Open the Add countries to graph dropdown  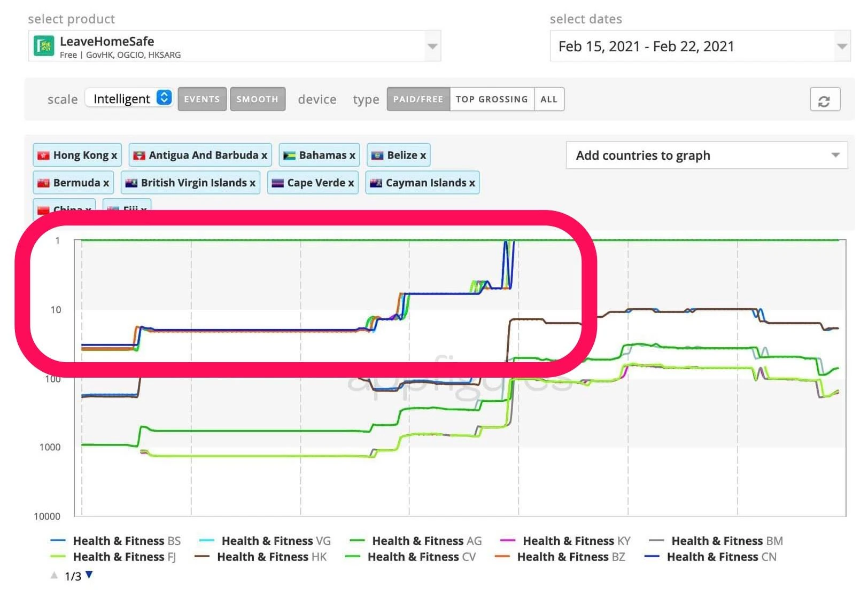[707, 155]
